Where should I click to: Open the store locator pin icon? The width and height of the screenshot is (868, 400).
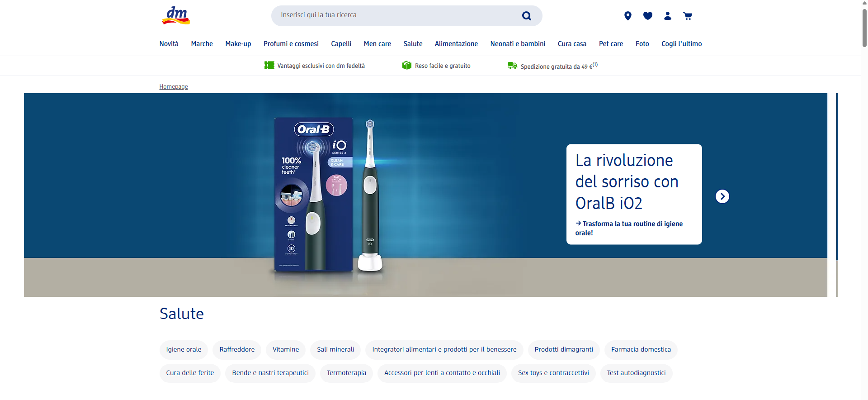pyautogui.click(x=627, y=16)
